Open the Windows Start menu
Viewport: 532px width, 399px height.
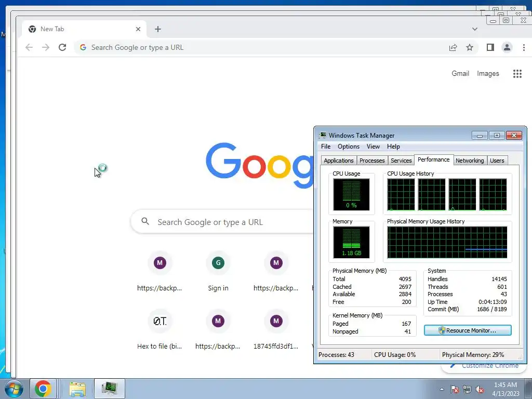point(14,389)
